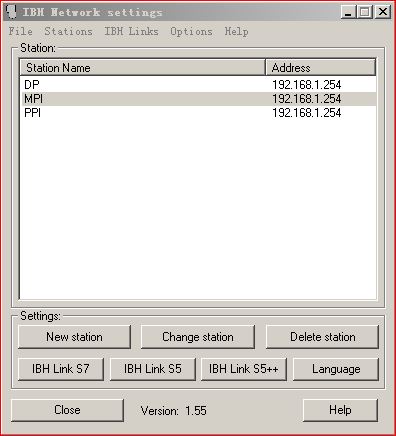Click the address of the MPI station
Image resolution: width=396 pixels, height=436 pixels.
click(x=307, y=99)
